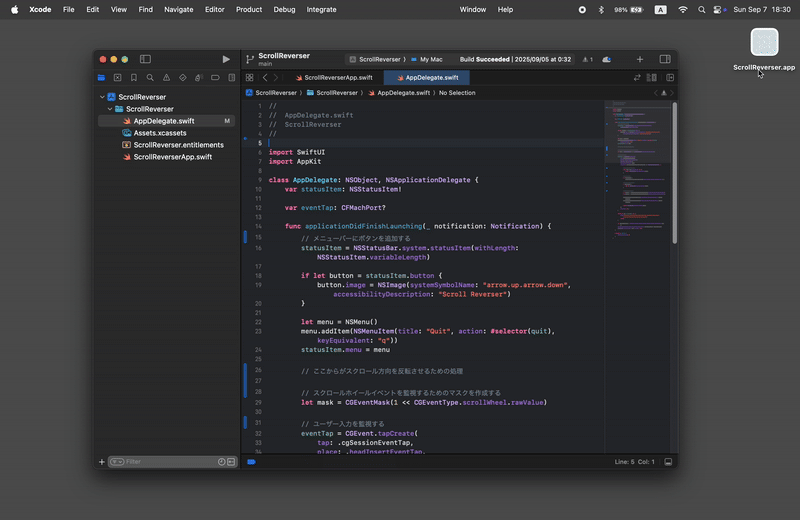Collapse the ScrollReverser folder group

click(x=110, y=109)
